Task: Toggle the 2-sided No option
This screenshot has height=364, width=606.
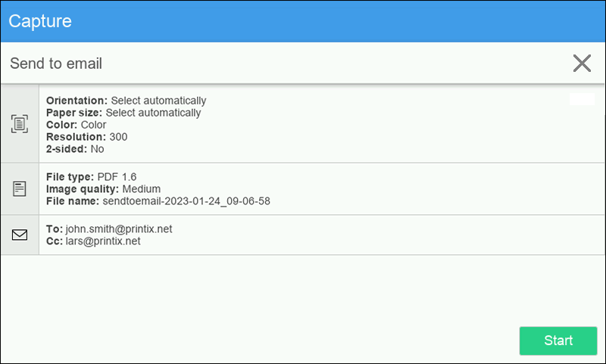Action: pos(75,148)
